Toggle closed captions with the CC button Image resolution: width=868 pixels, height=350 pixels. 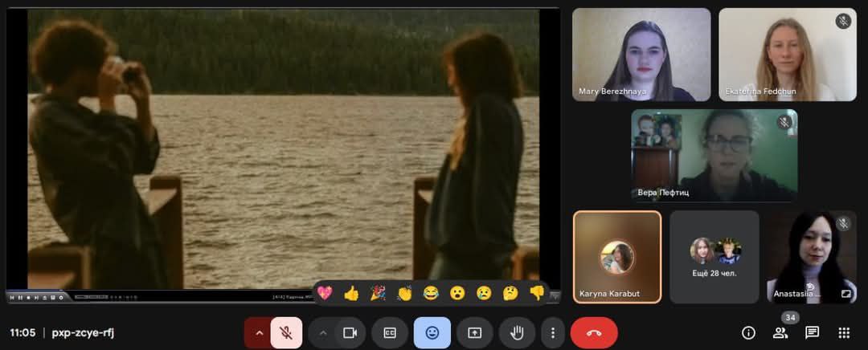(390, 332)
